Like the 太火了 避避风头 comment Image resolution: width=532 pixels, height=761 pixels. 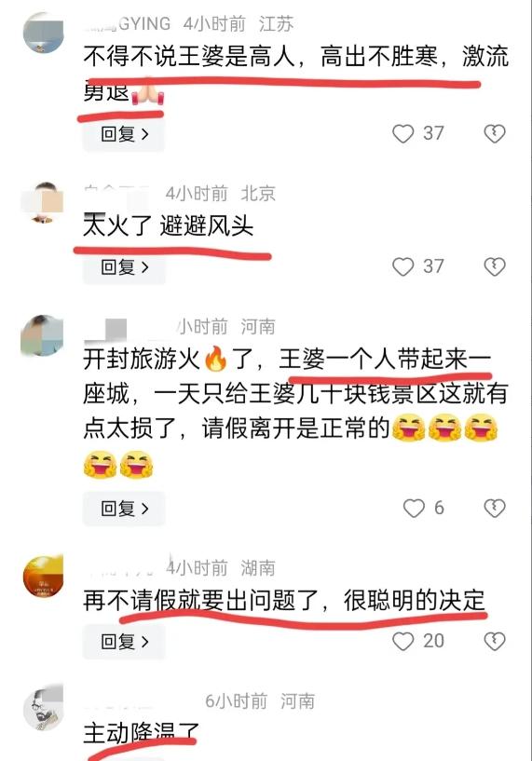402,266
